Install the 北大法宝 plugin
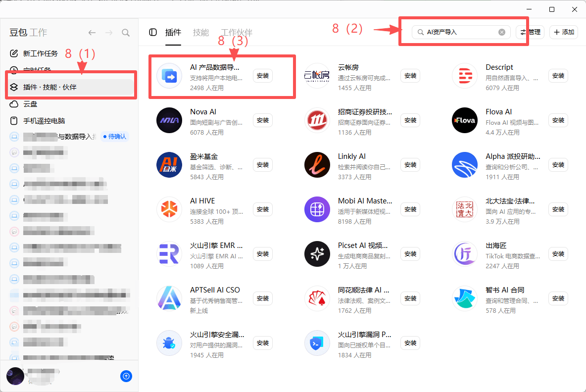 tap(558, 209)
